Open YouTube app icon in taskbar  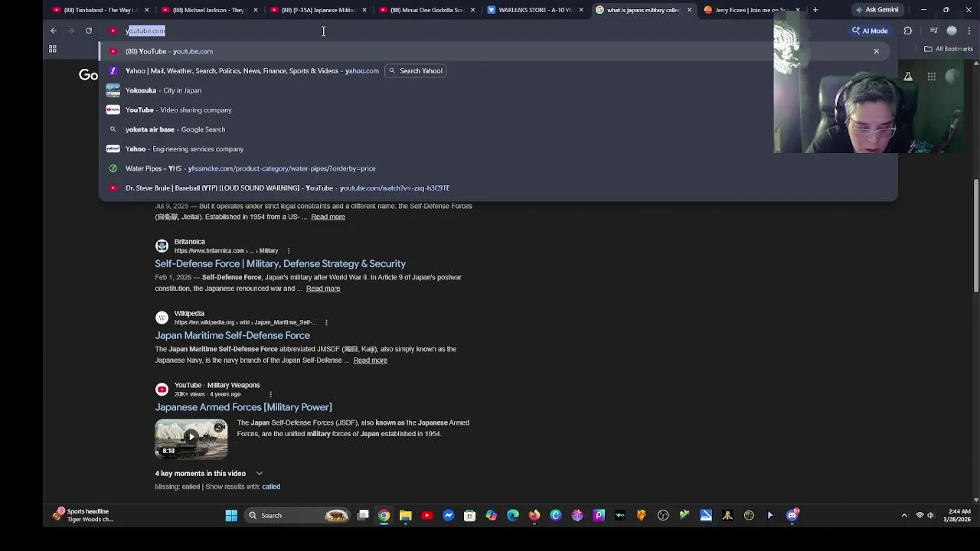pos(427,516)
